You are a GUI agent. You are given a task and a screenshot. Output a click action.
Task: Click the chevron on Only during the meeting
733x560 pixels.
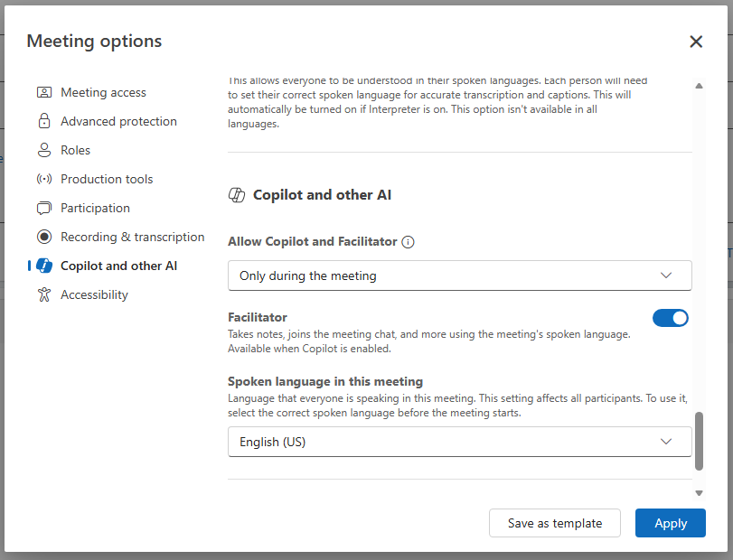pyautogui.click(x=666, y=275)
